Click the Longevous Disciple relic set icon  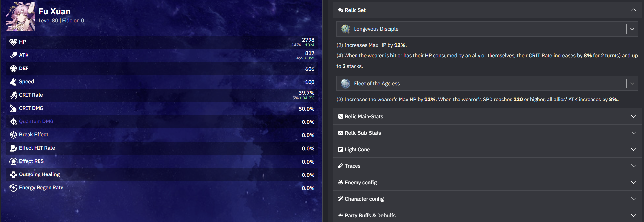coord(345,29)
